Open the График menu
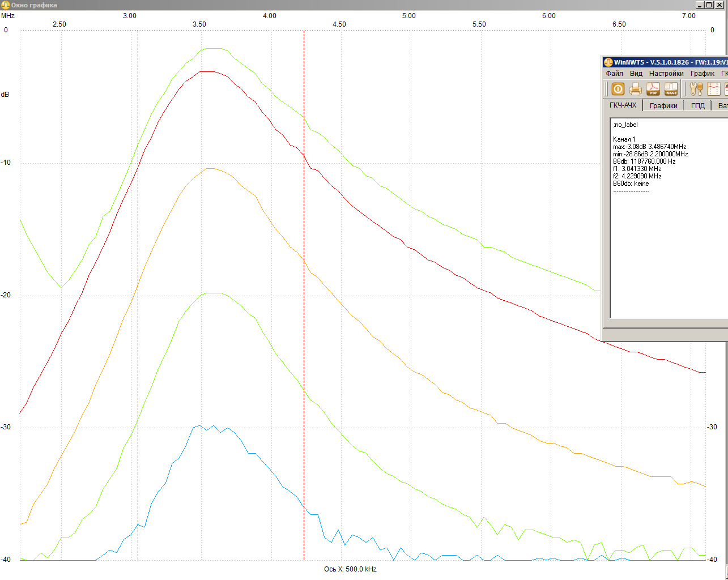Viewport: 728px width, 580px height. 702,74
